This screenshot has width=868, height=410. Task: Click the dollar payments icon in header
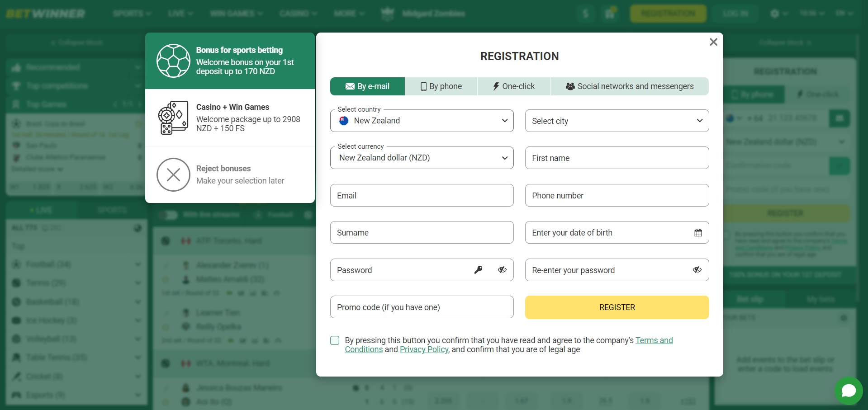[x=586, y=14]
